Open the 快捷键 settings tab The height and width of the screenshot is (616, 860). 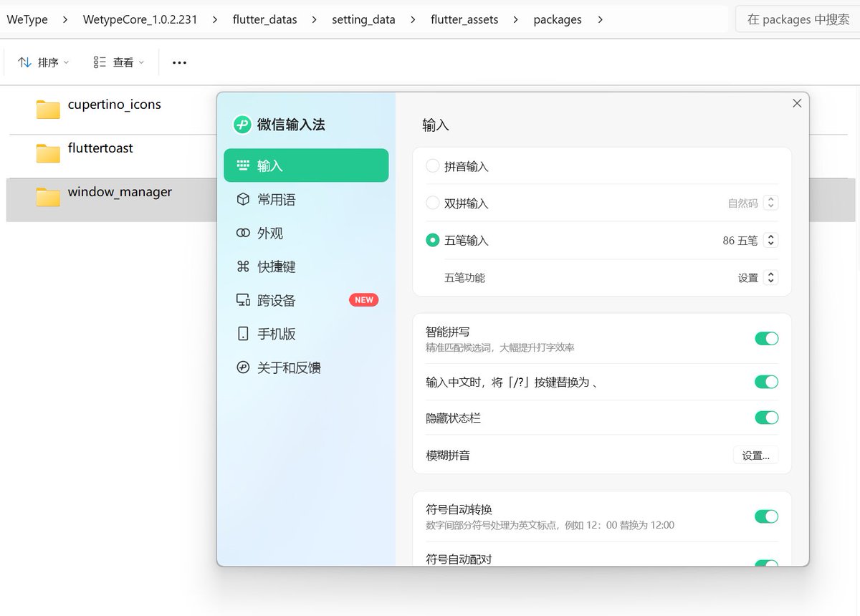(x=306, y=266)
